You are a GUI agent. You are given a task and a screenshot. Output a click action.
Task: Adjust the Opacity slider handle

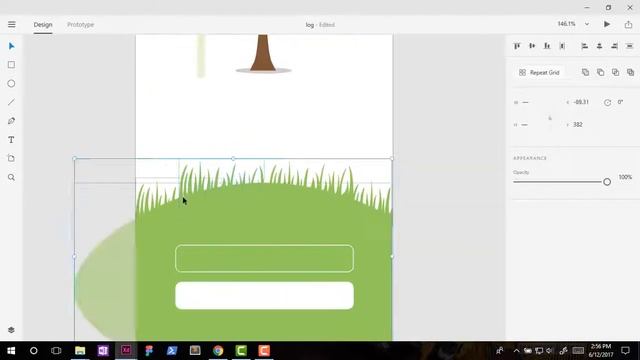click(607, 182)
